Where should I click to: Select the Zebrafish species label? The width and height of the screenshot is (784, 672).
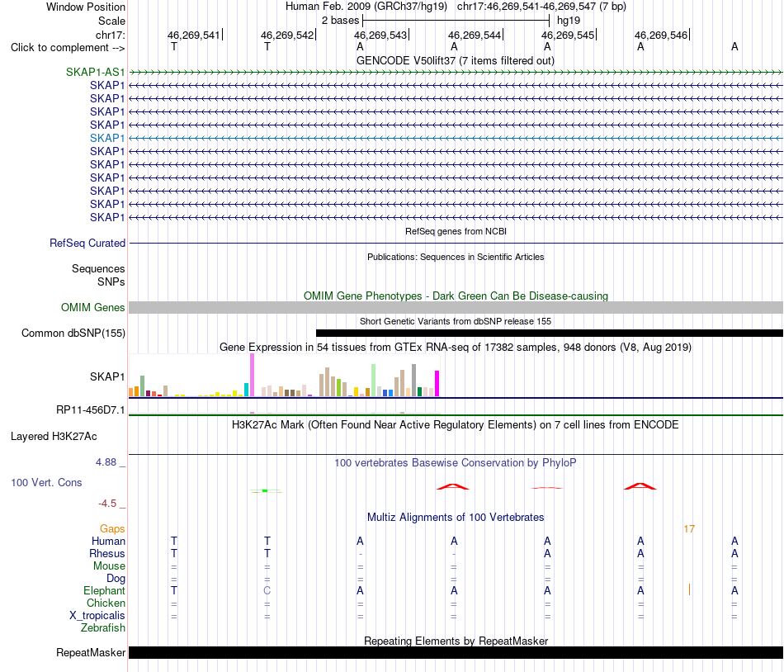tap(103, 627)
